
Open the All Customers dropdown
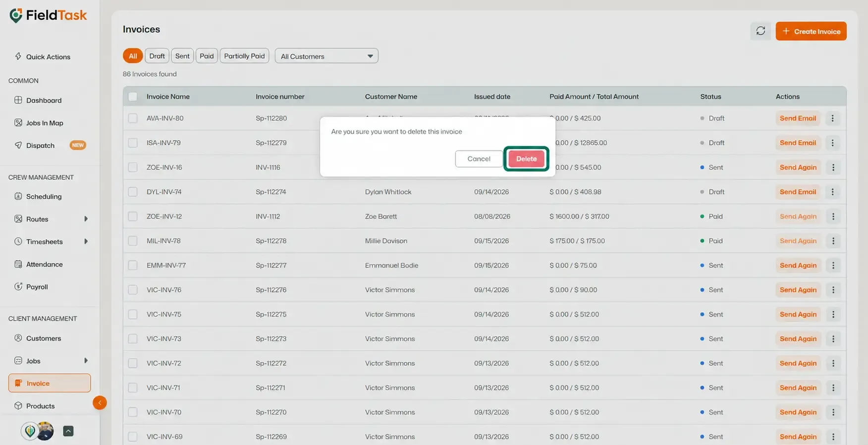point(326,56)
